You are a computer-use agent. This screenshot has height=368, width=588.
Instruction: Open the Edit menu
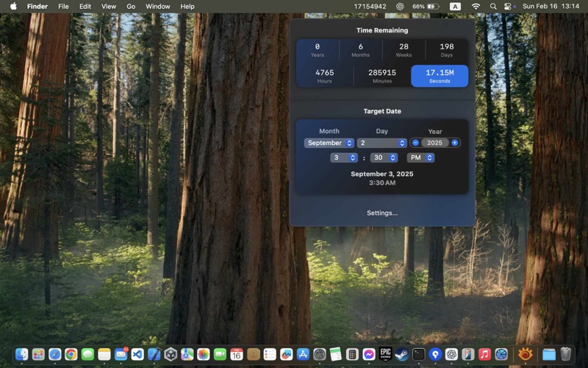tap(85, 7)
